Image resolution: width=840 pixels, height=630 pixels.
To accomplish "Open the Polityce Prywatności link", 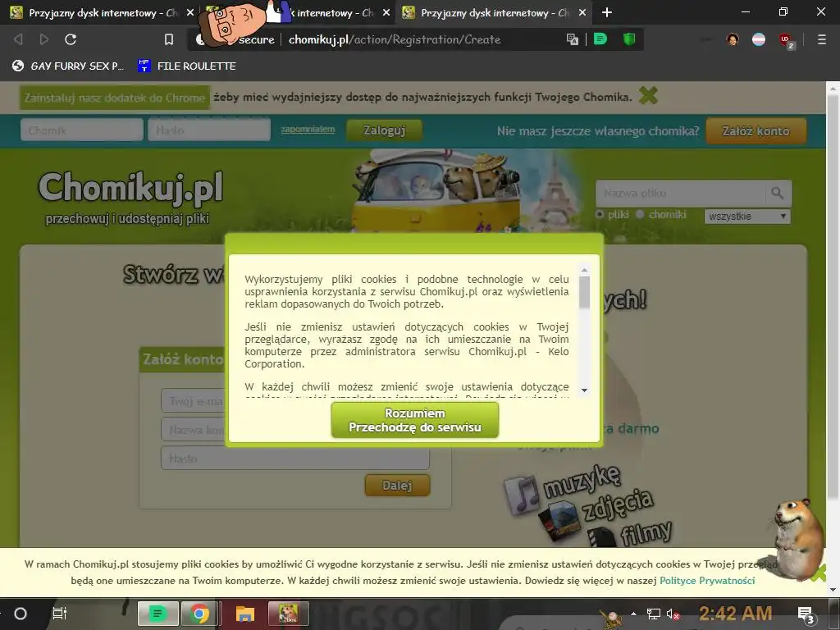I will pyautogui.click(x=707, y=580).
